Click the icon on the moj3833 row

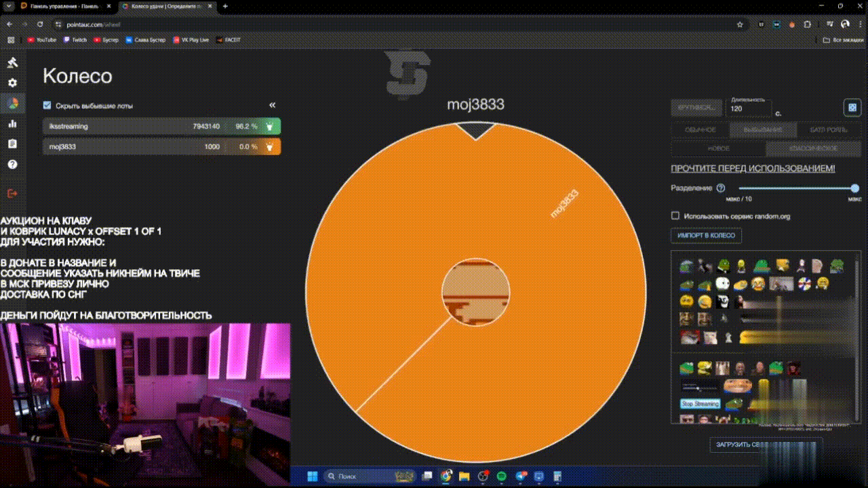click(x=270, y=146)
